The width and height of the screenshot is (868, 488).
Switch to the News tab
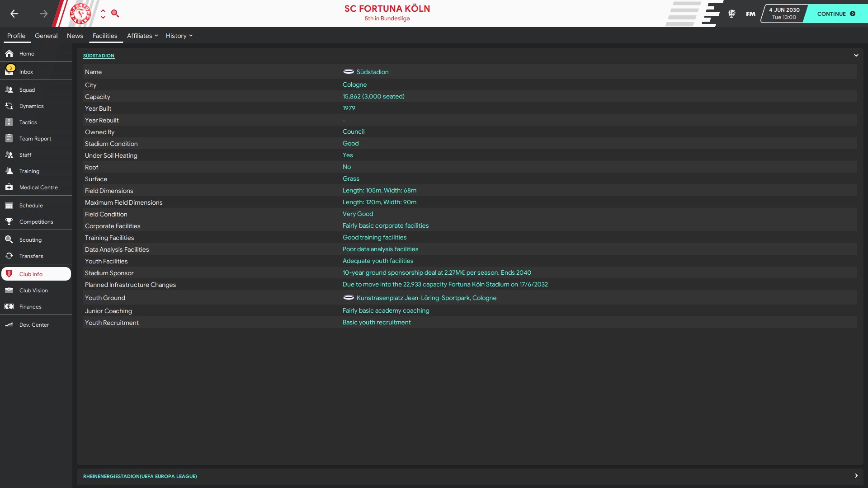pyautogui.click(x=75, y=36)
